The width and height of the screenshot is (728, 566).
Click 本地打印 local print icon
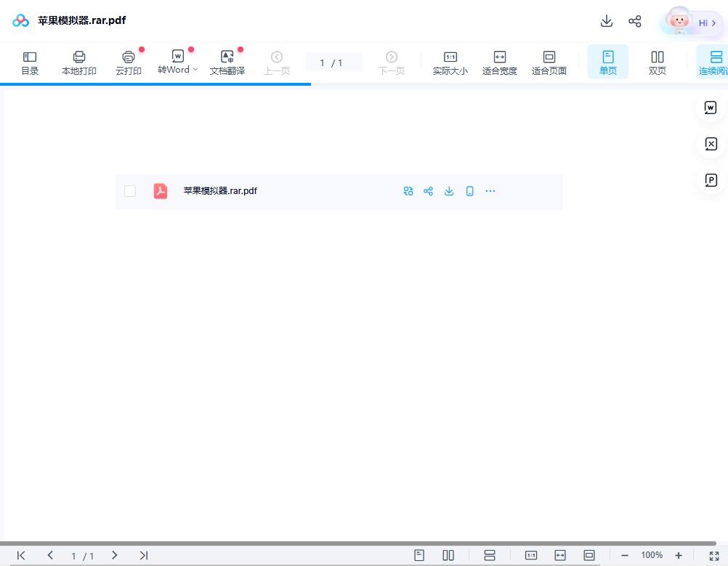[x=79, y=62]
